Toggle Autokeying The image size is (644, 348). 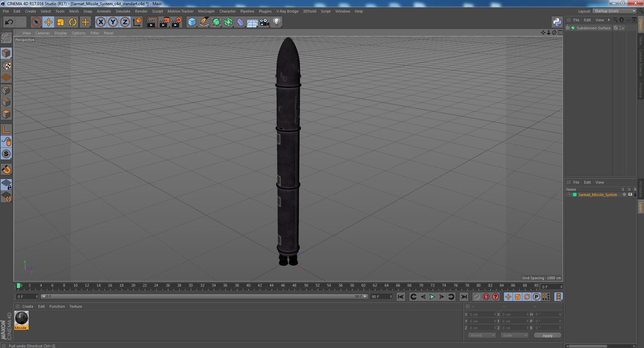point(486,297)
